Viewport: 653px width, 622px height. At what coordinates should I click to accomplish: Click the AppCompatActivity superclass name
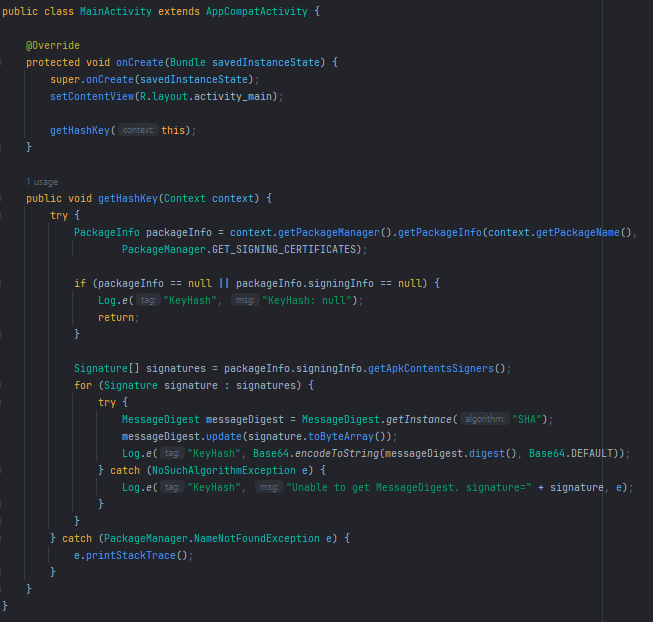pos(257,11)
